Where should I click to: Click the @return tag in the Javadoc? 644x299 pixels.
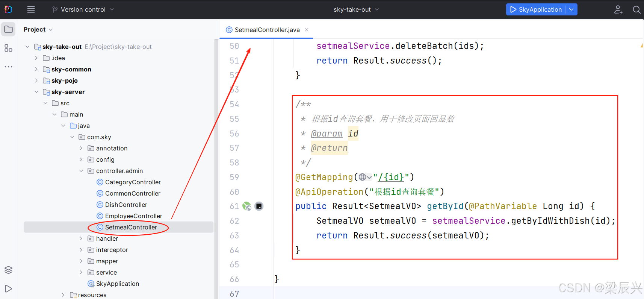[x=330, y=148]
